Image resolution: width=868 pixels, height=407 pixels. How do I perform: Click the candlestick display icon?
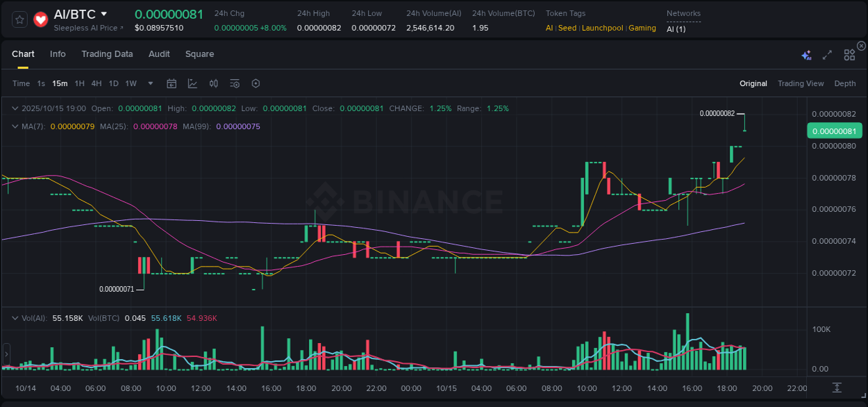[214, 83]
